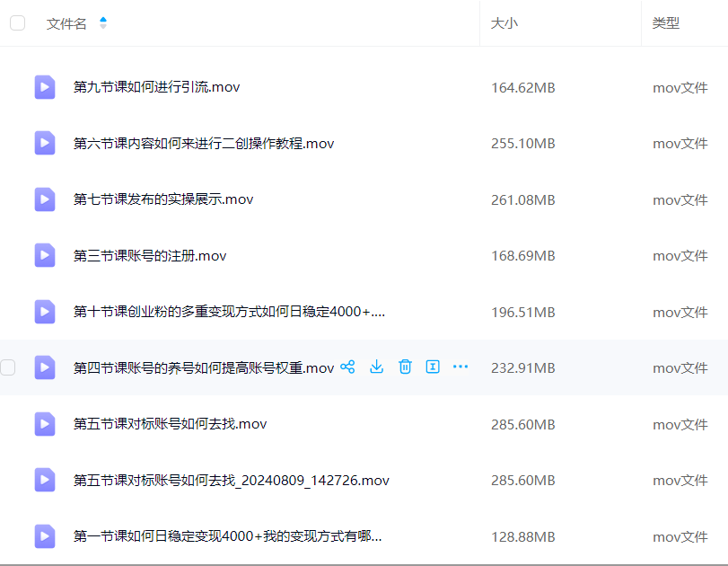The width and height of the screenshot is (728, 566).
Task: Toggle sort arrow next to 文件名
Action: click(103, 22)
